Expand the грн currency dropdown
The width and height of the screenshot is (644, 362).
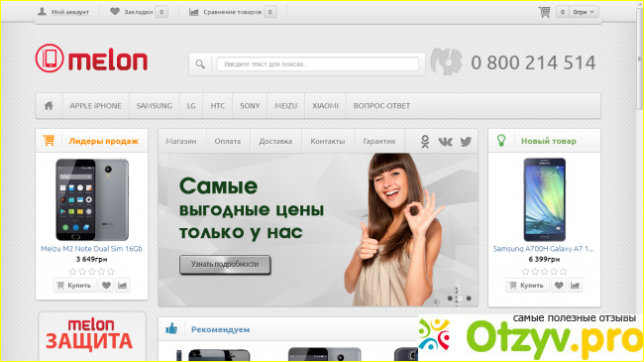584,12
